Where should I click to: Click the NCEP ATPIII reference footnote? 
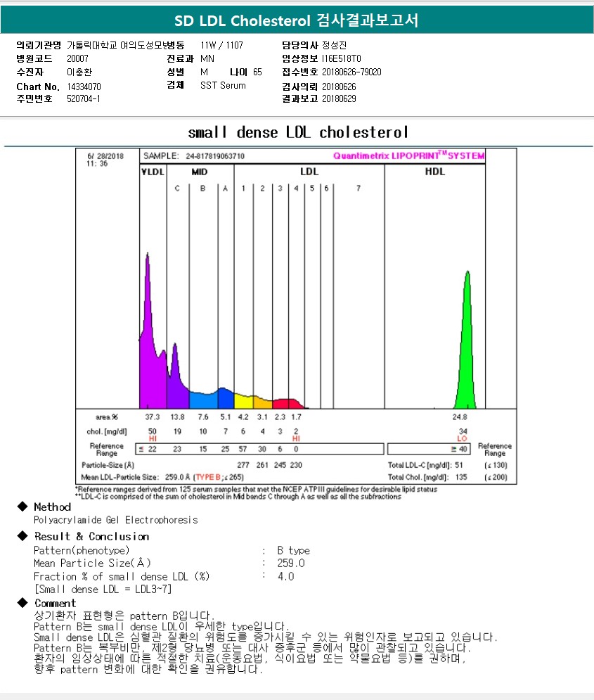256,489
